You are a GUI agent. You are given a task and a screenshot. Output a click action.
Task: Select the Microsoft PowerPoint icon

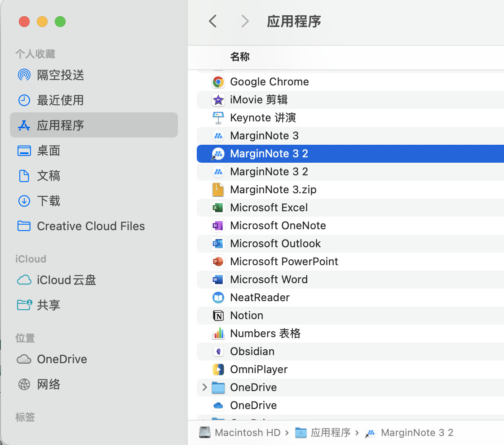pos(218,262)
